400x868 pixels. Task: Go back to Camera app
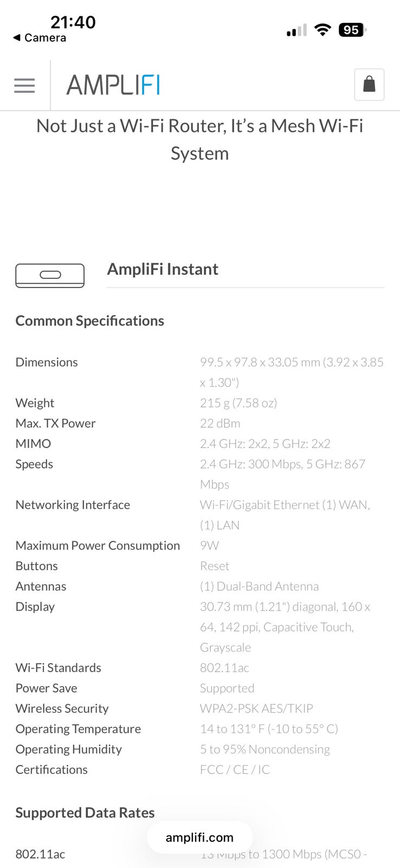(x=39, y=38)
